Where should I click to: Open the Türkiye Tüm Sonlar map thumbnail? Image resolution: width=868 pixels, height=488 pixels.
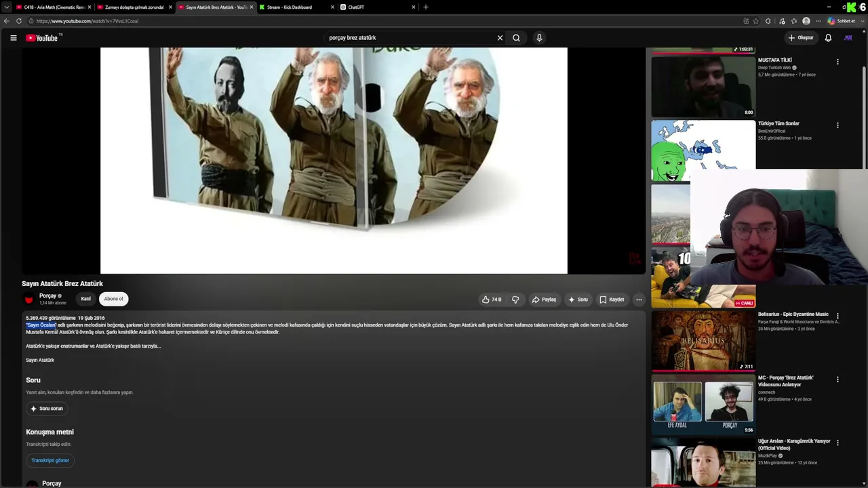pos(703,150)
